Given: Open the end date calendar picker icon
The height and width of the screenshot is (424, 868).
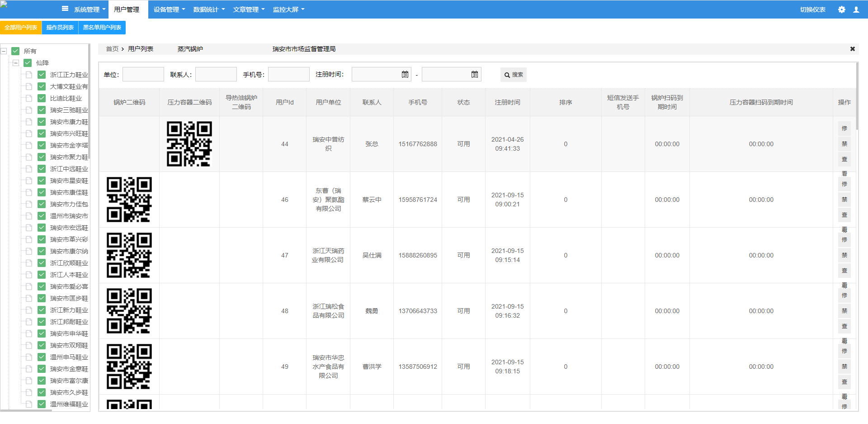Looking at the screenshot, I should (x=475, y=74).
